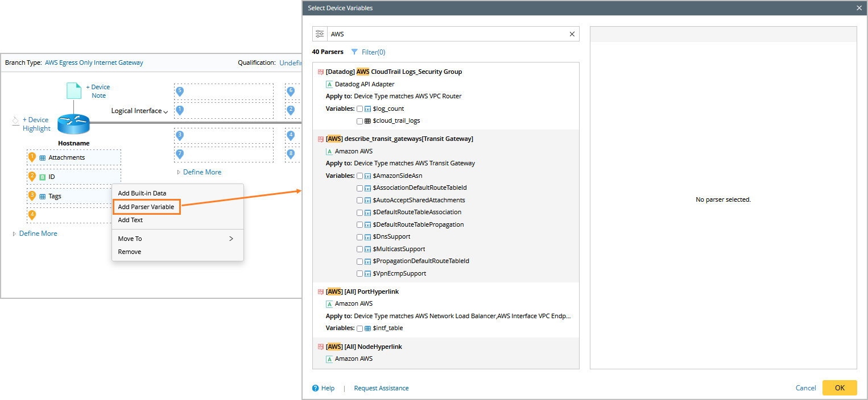Viewport: 868px width, 400px height.
Task: Click the Help question mark icon
Action: click(x=316, y=388)
